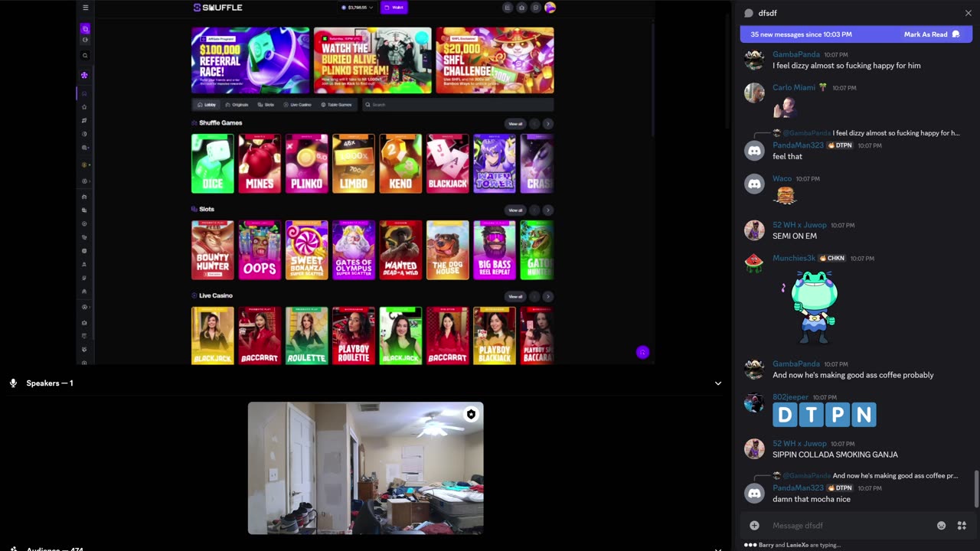Viewport: 980px width, 551px height.
Task: Open the Keno game tile
Action: 400,164
